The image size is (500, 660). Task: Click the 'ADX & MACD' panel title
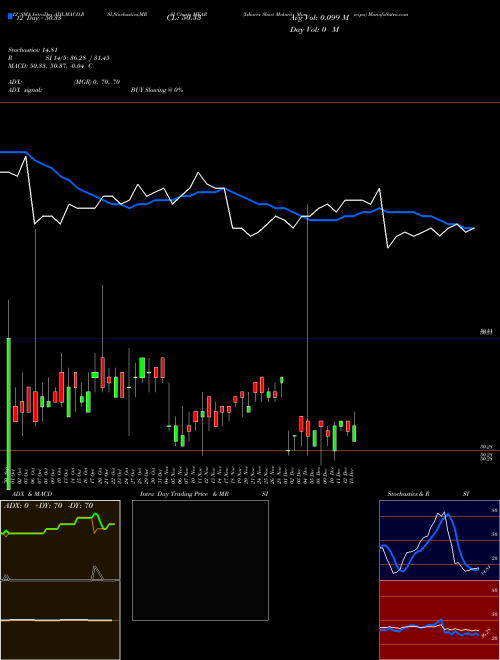pyautogui.click(x=32, y=494)
